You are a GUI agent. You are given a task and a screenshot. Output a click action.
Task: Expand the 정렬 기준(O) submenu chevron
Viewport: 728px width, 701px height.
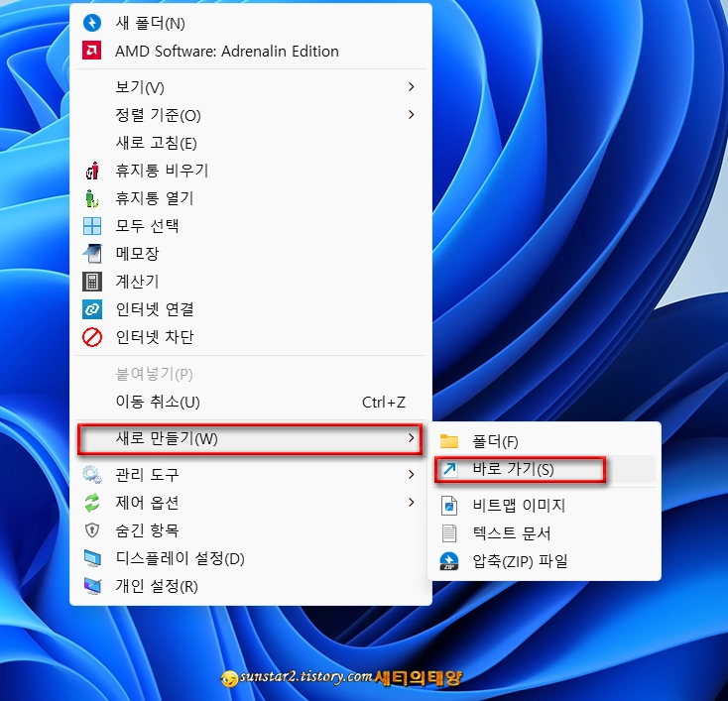tap(411, 115)
